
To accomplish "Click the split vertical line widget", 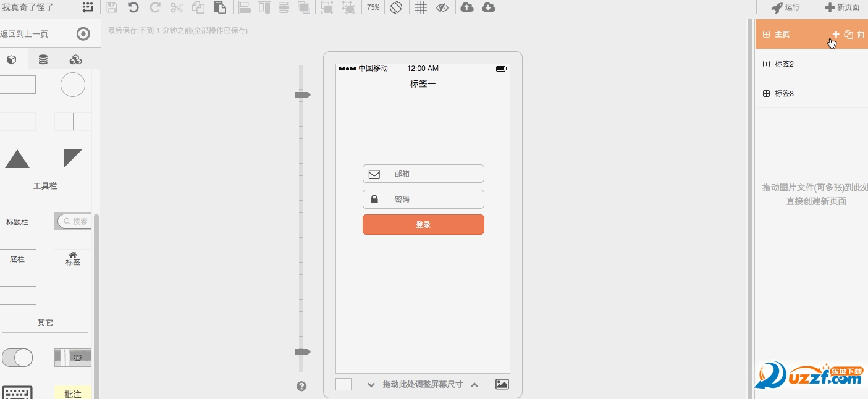I will coord(73,122).
